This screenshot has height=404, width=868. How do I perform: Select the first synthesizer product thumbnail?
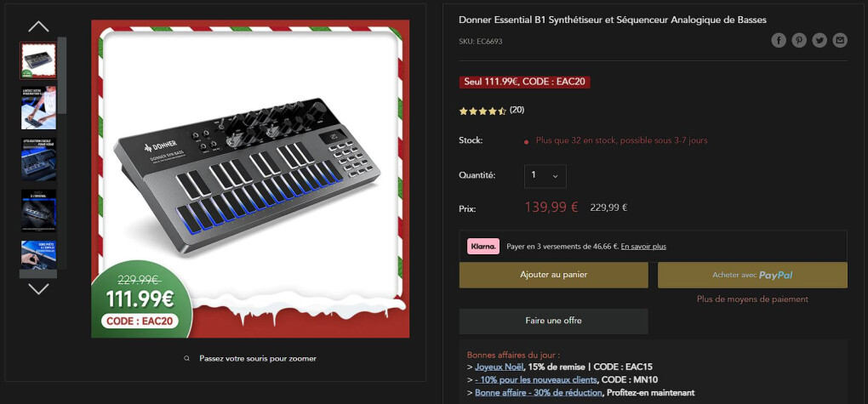click(38, 60)
